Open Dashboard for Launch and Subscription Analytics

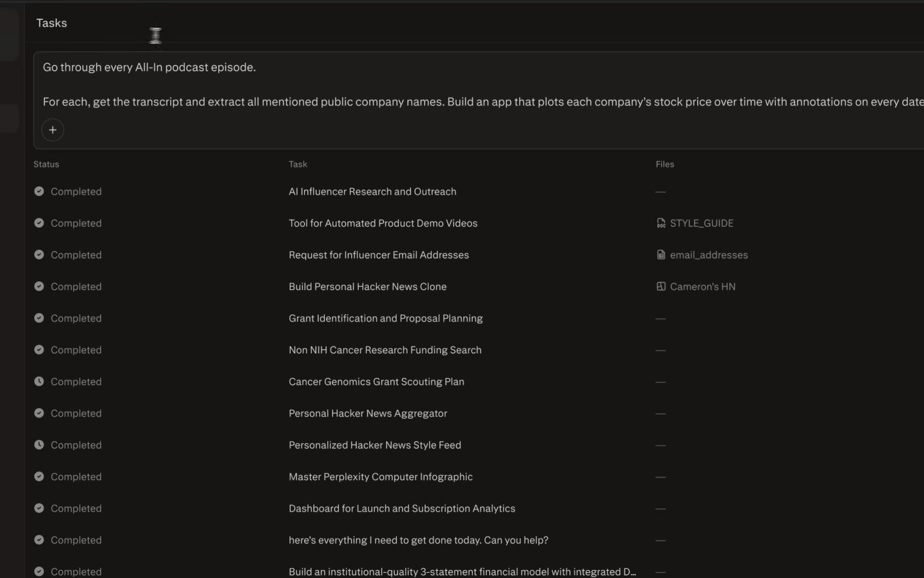pos(402,508)
